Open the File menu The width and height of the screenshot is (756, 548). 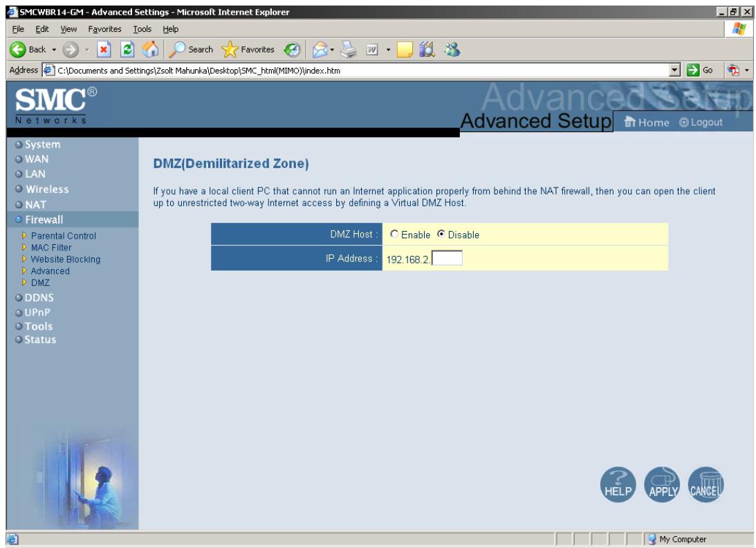point(18,29)
